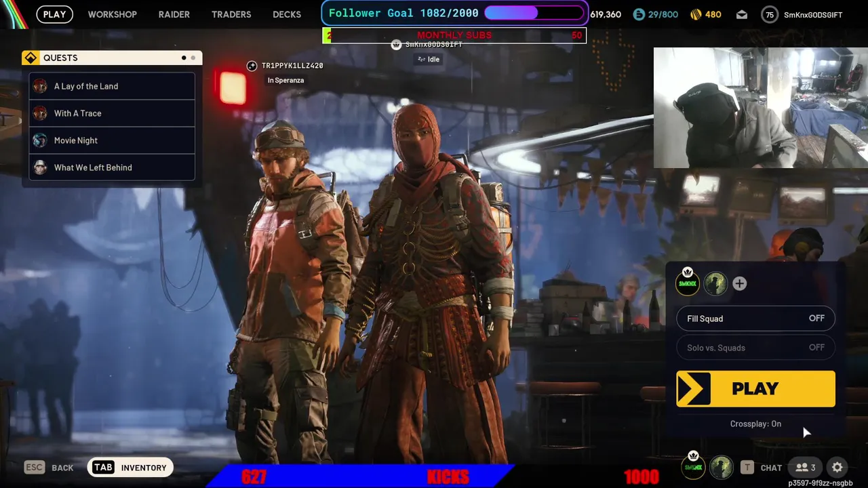Screen dimensions: 868x488
Task: Click the 619,360 currency balance
Action: tap(606, 14)
